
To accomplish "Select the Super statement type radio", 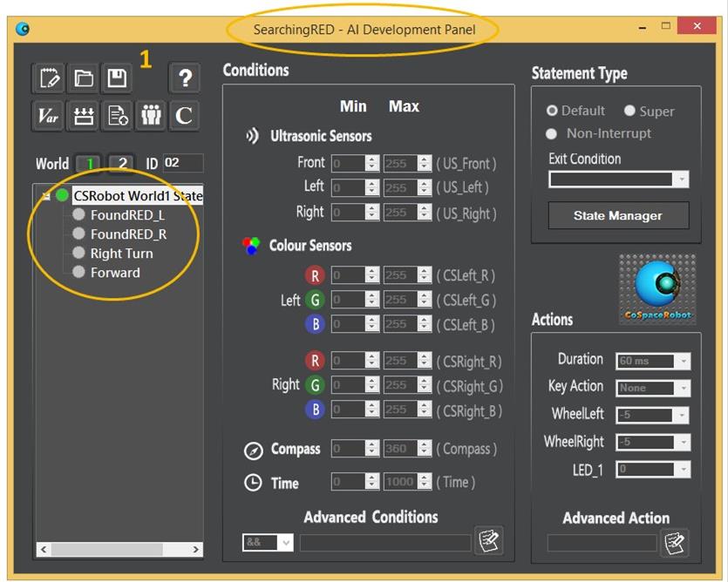I will point(629,111).
